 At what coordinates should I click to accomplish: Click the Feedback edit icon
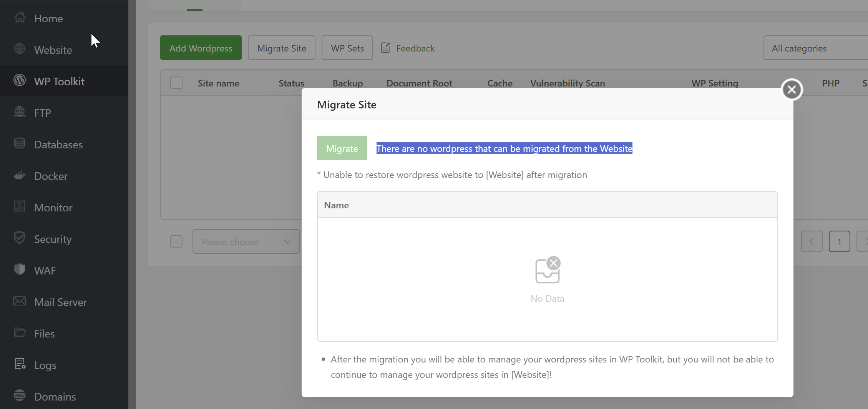(x=385, y=48)
